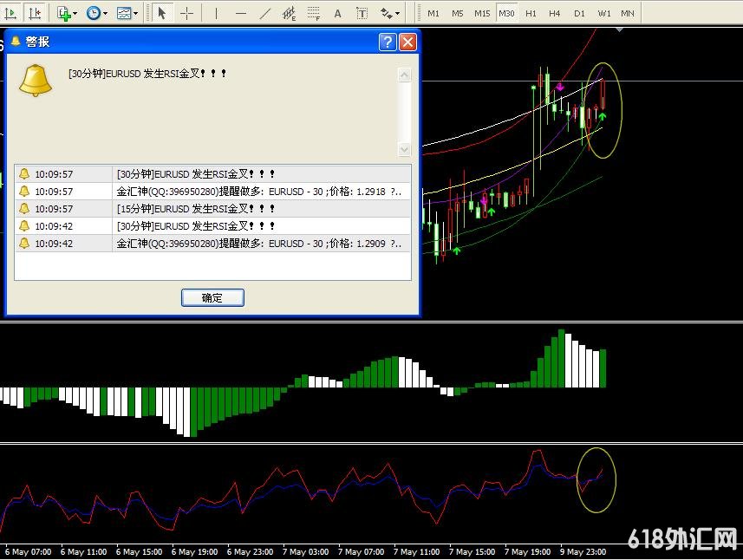The image size is (743, 560).
Task: Open the chart templates dropdown
Action: click(135, 14)
